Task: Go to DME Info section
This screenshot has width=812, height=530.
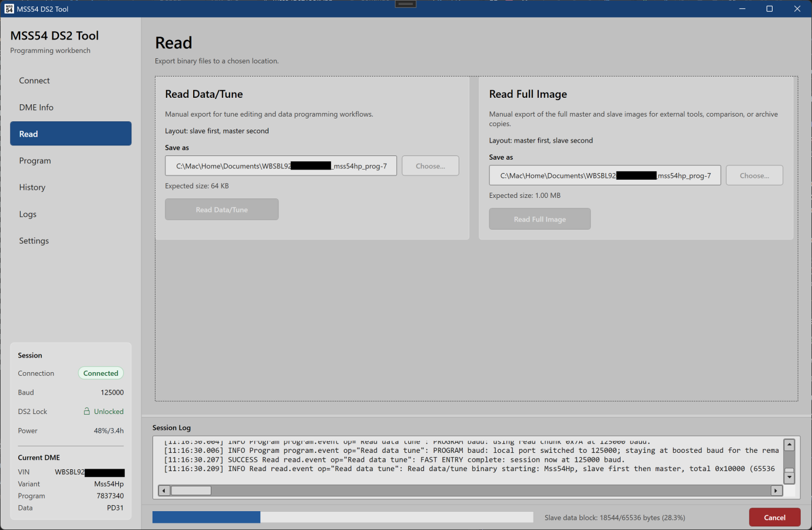Action: pyautogui.click(x=71, y=107)
